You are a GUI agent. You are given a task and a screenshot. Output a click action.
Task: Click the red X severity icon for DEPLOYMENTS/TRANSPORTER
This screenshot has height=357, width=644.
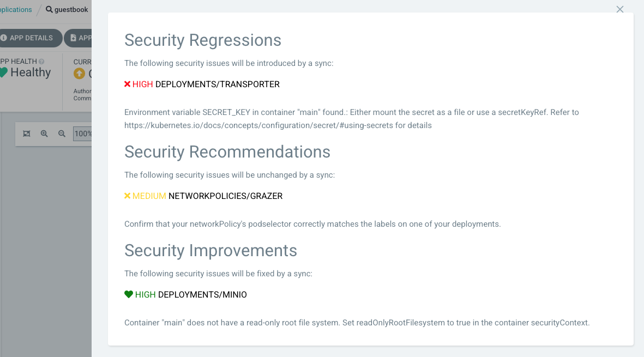click(x=127, y=84)
